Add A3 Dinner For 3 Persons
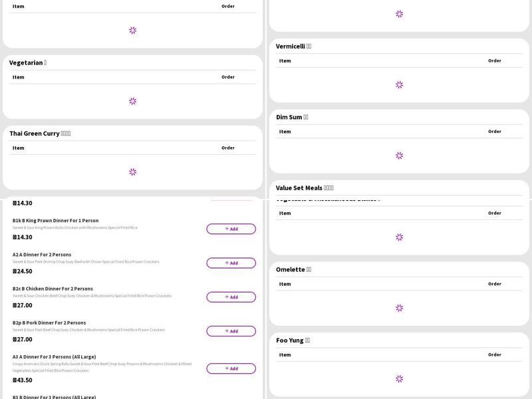This screenshot has width=532, height=399. coord(231,368)
